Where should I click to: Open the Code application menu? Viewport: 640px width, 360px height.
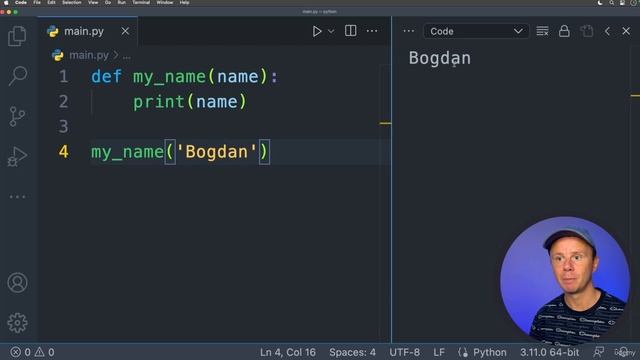[20, 2]
